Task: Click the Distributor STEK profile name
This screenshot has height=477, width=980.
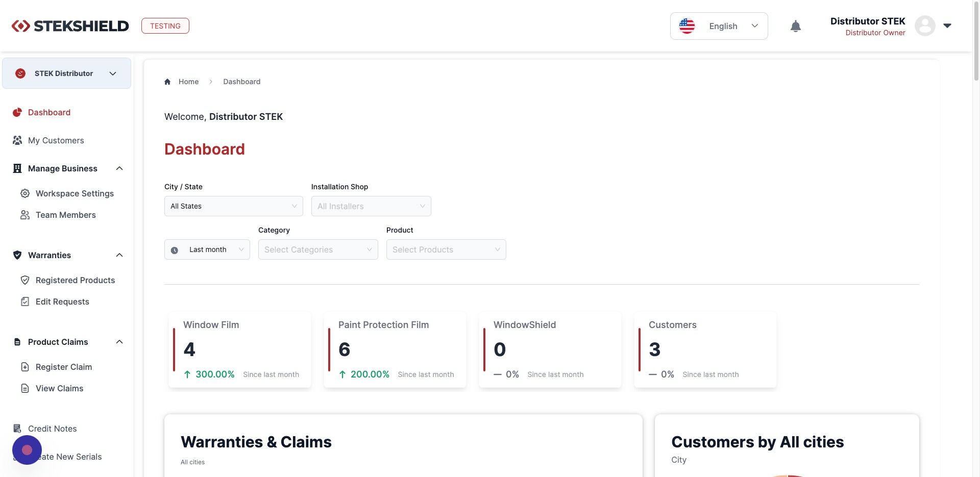Action: (x=868, y=21)
